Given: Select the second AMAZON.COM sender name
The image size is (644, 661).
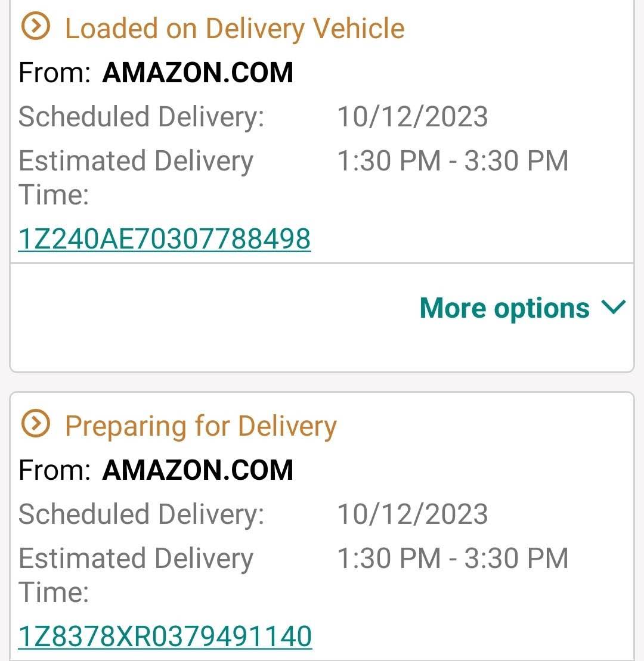Looking at the screenshot, I should 198,470.
